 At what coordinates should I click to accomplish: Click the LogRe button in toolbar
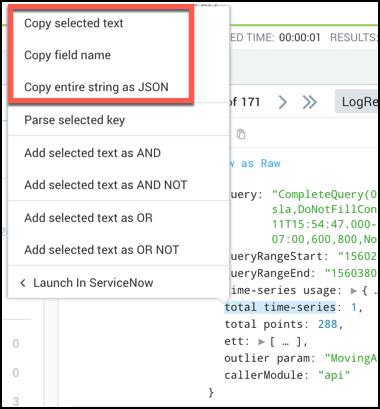coord(357,101)
